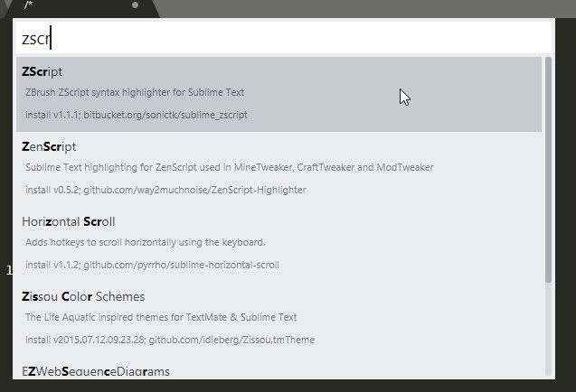
Task: Click install v1.1.2 pyrrho/sublime-horizontal-scroll line
Action: tap(152, 265)
